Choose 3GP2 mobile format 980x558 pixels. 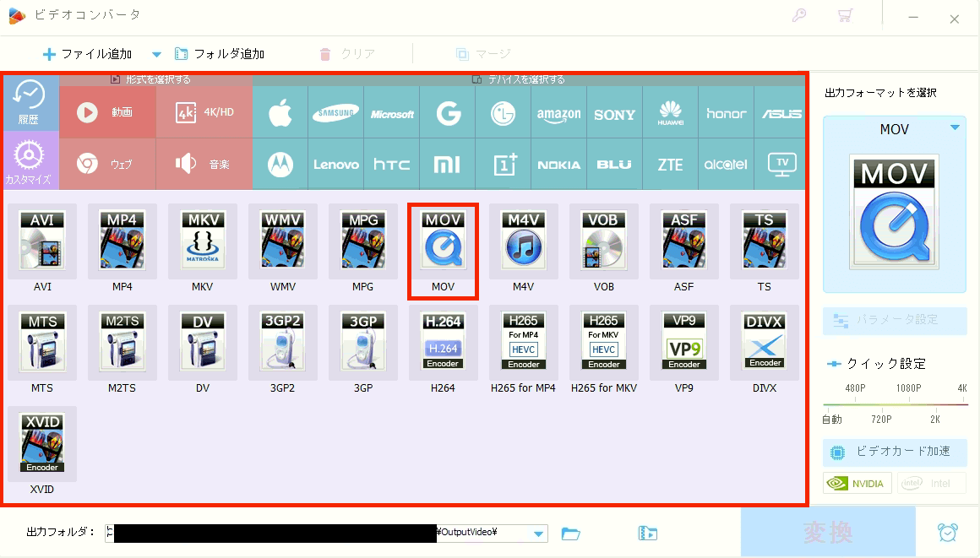[x=282, y=343]
